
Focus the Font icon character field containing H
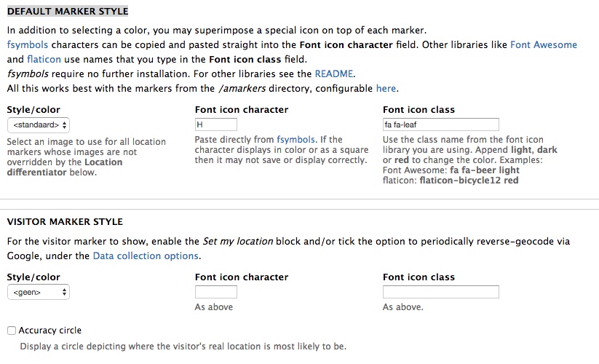(216, 124)
